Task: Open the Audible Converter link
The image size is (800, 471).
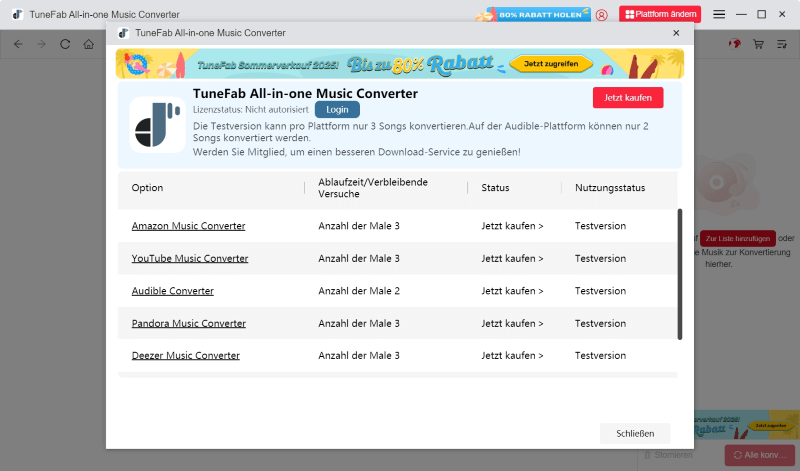Action: [x=172, y=291]
